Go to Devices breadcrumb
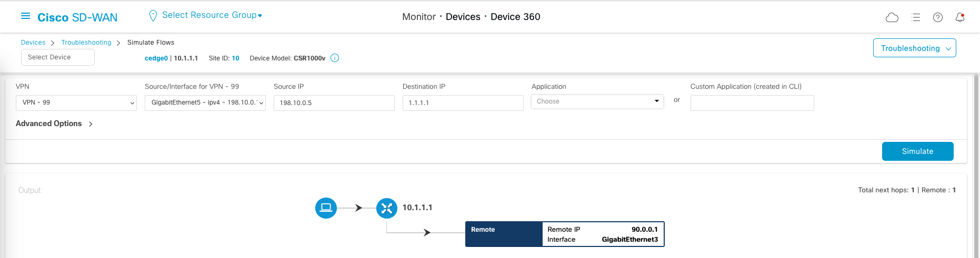980x258 pixels. 33,43
